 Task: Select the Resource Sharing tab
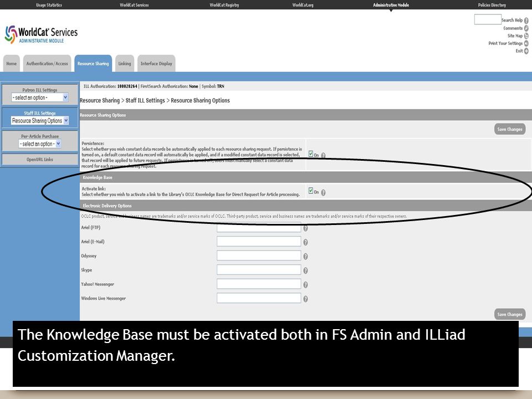point(93,63)
